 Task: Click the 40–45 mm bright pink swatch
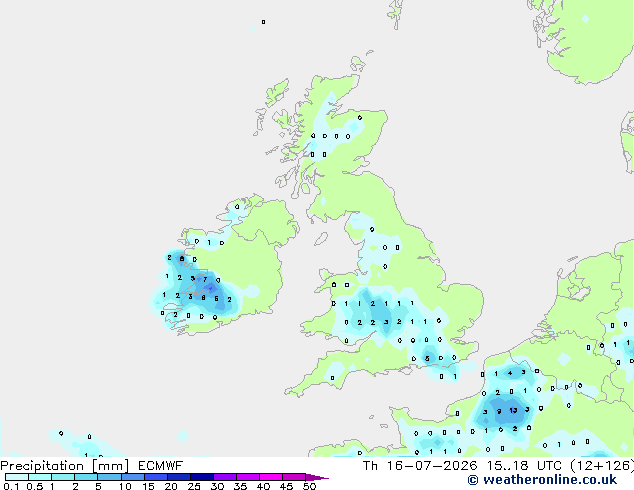271,477
